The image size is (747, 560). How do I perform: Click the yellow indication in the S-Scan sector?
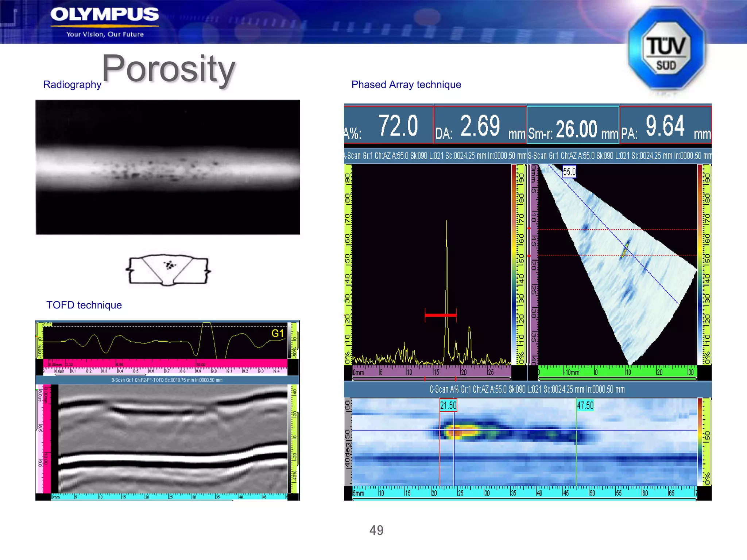[625, 249]
